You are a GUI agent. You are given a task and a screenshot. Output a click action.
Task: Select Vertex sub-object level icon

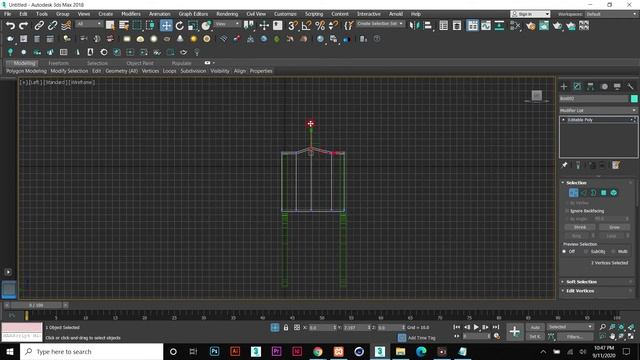(573, 193)
